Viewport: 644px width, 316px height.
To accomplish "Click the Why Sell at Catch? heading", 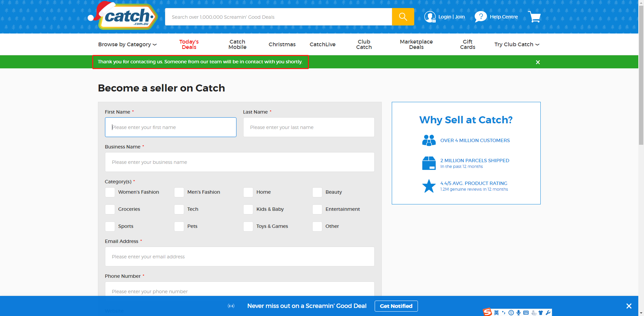I will pyautogui.click(x=466, y=120).
